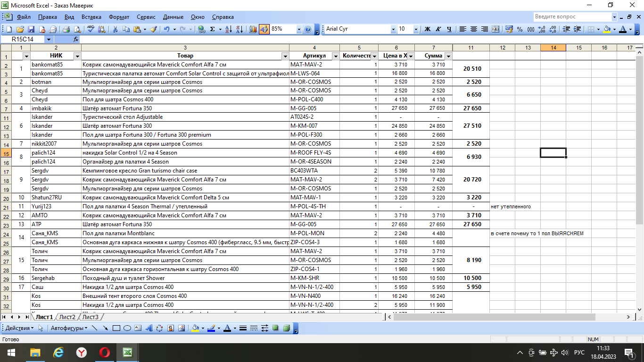Image resolution: width=644 pixels, height=362 pixels.
Task: Switch to the Лист3 sheet tab
Action: coord(91,317)
